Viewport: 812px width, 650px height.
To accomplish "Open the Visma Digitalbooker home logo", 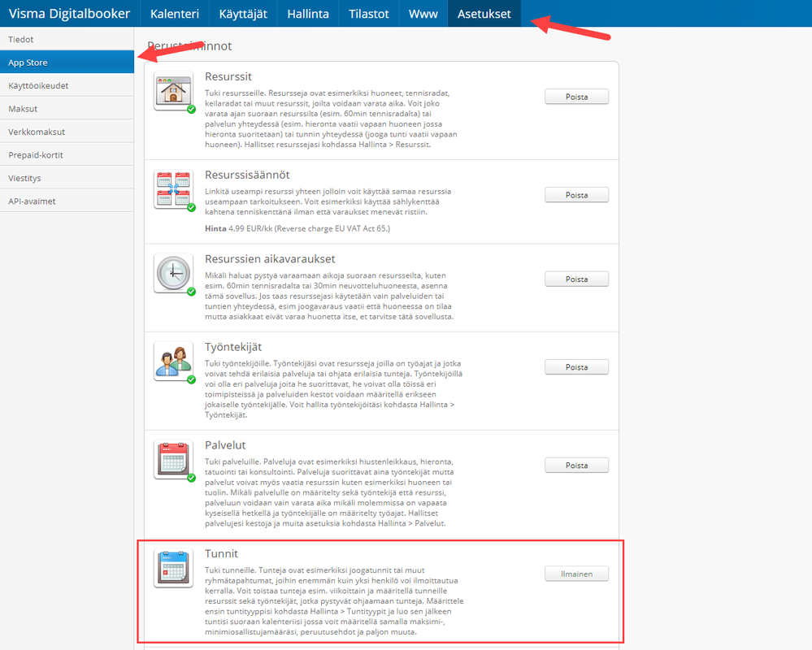I will (69, 14).
